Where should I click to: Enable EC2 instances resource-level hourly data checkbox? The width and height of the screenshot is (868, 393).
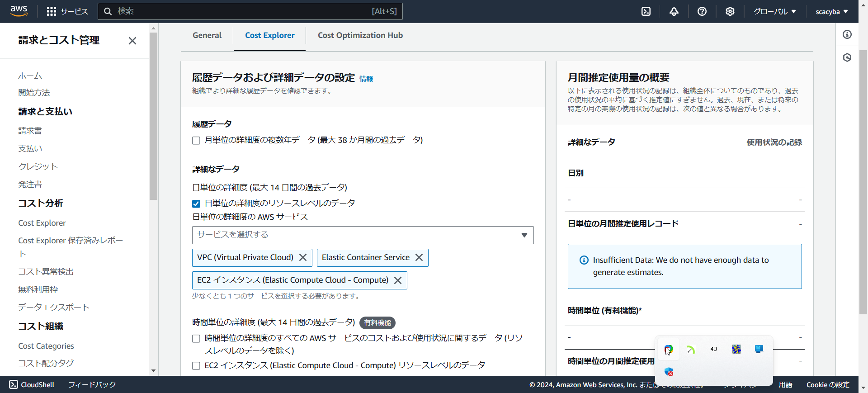(196, 366)
